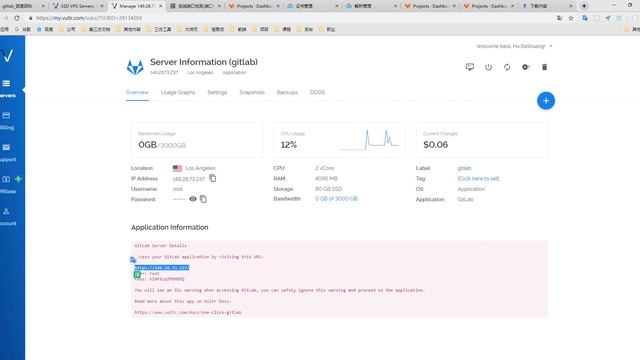Screen dimensions: 640x360
Task: Click the Application Information heading
Action: coord(169,227)
